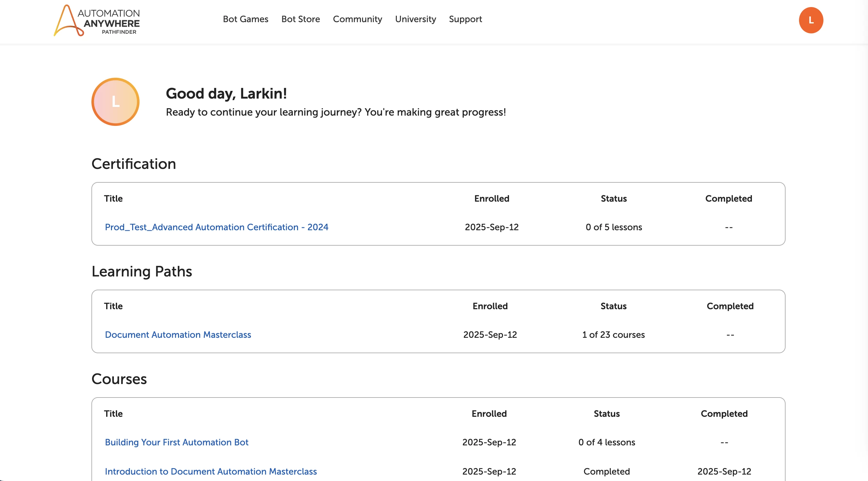Click the Learning Paths Status header
The height and width of the screenshot is (481, 868).
point(613,306)
